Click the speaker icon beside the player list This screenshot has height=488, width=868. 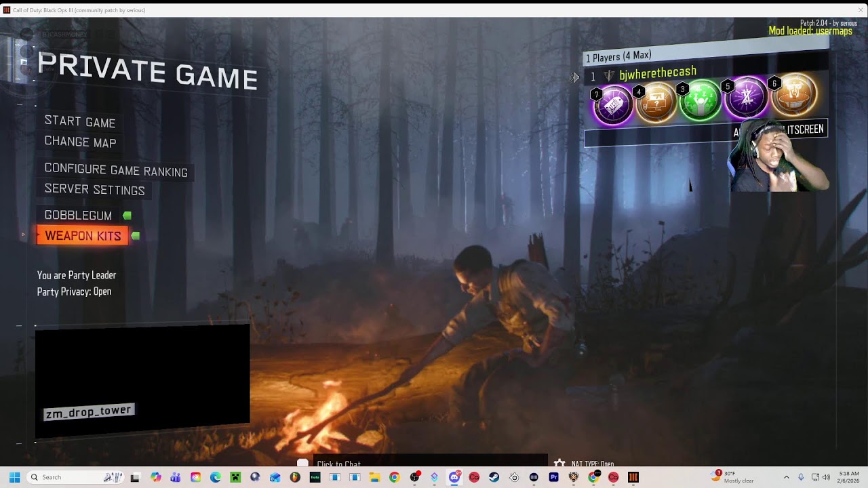(575, 77)
